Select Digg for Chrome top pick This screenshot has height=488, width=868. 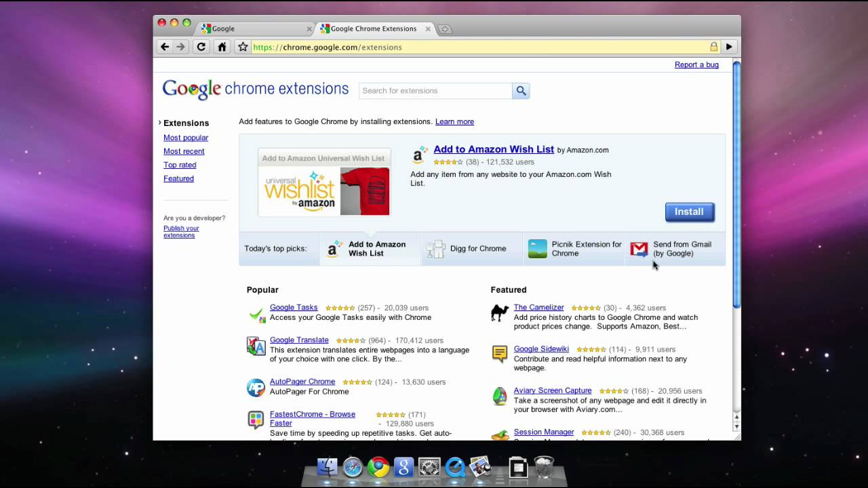click(472, 249)
